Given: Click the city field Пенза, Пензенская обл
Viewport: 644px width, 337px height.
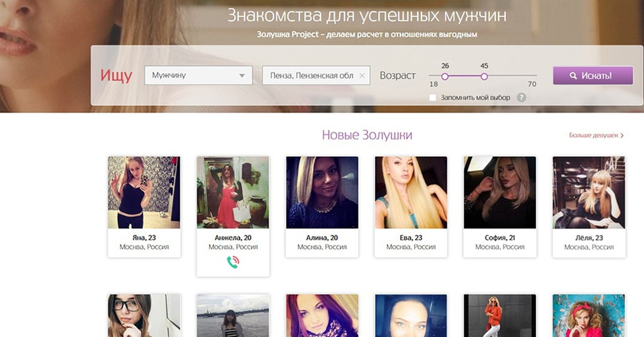Looking at the screenshot, I should click(x=317, y=76).
